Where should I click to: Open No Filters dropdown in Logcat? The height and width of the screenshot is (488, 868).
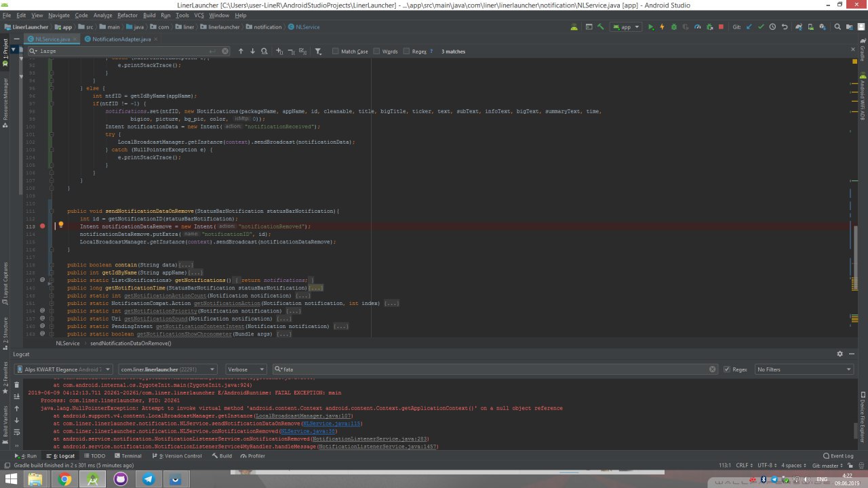click(804, 369)
